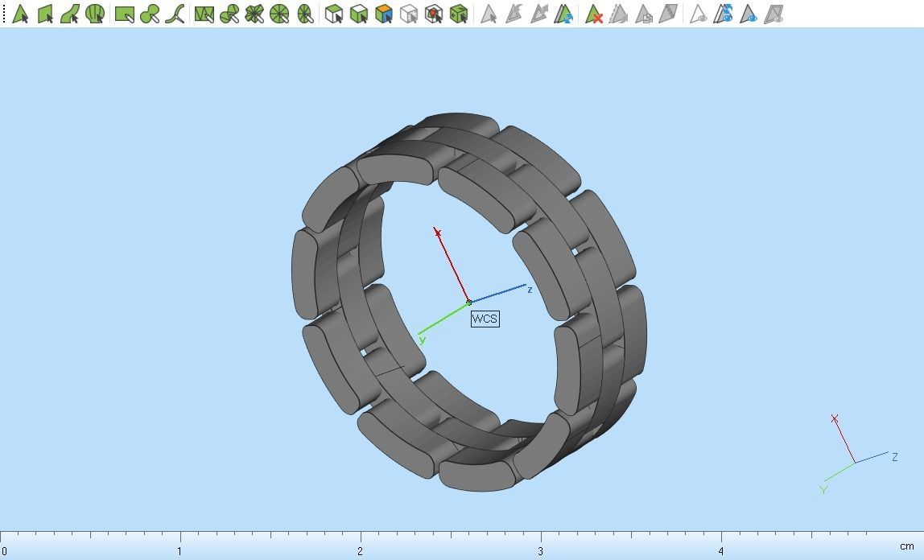Click the grey dashed-edge triangle icon
Viewport: 924px width, 560px height.
[618, 14]
